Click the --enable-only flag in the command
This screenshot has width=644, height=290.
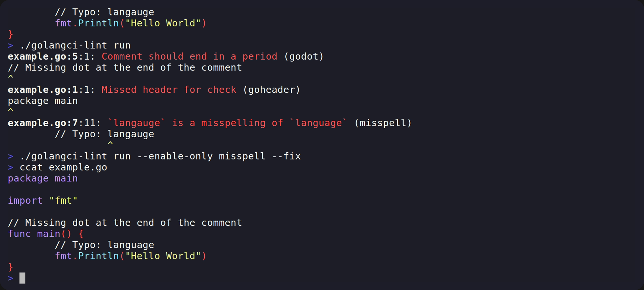pyautogui.click(x=175, y=156)
